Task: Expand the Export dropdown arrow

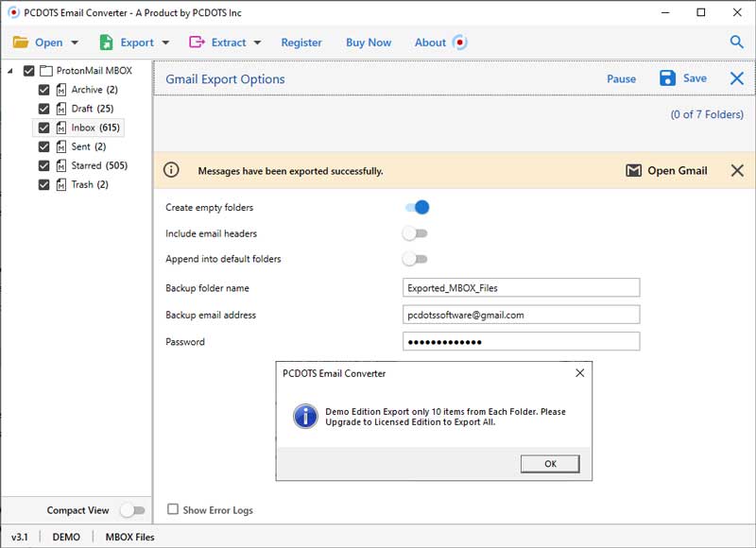Action: 165,43
